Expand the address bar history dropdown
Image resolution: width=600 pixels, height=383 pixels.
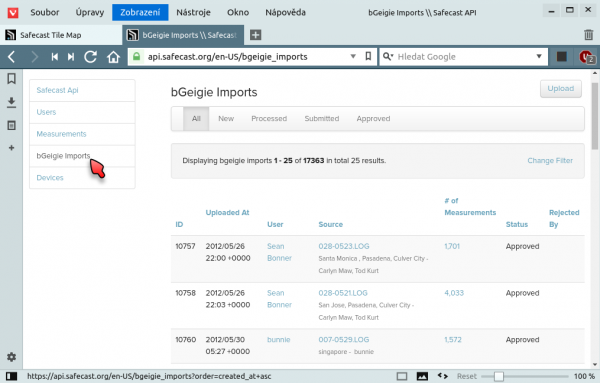353,57
